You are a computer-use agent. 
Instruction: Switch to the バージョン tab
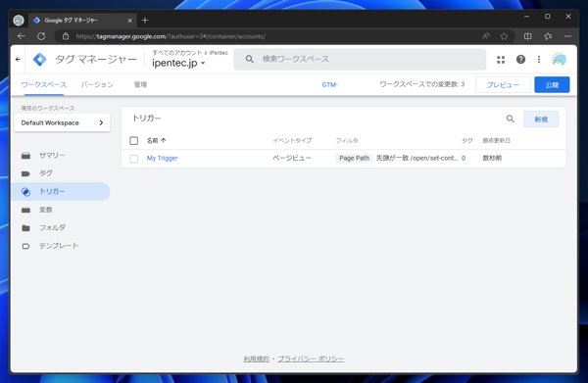[97, 84]
